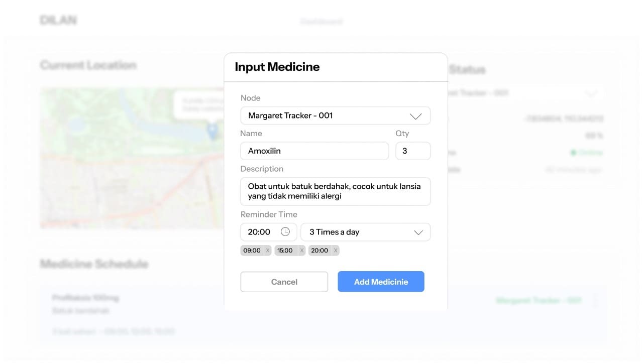The height and width of the screenshot is (364, 643).
Task: Click the Qty input field
Action: coord(413,151)
